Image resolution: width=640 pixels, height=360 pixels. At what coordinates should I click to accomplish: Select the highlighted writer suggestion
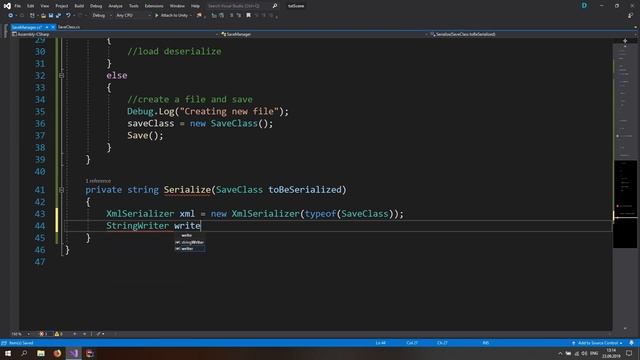coord(190,248)
